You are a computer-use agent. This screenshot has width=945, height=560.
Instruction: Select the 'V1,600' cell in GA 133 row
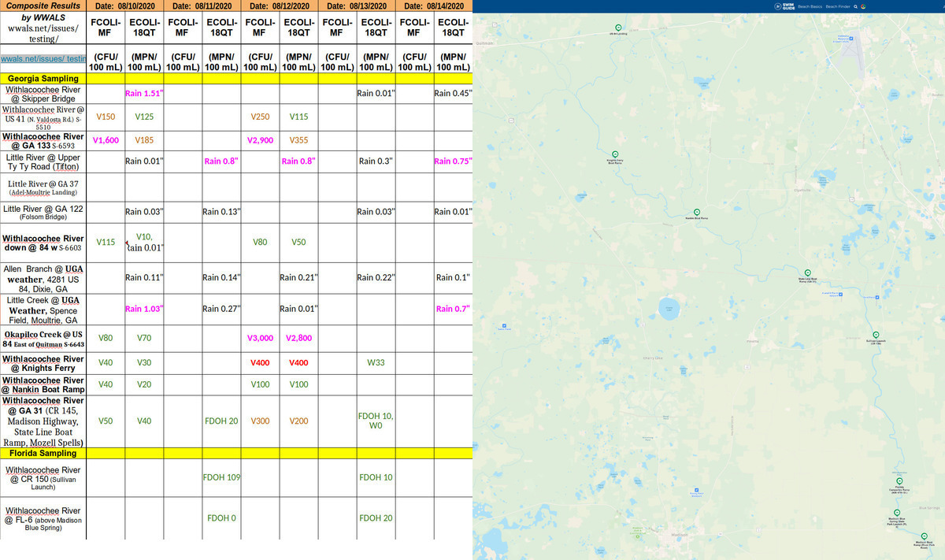click(x=106, y=141)
